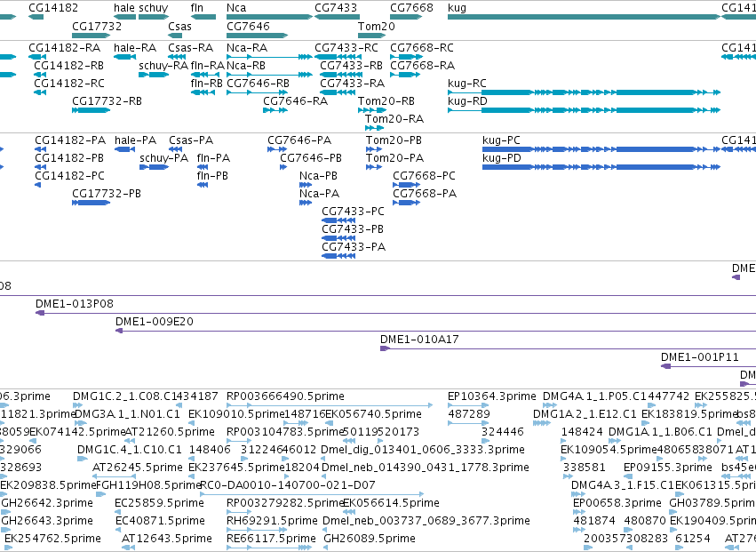Click the Csas-RA transcript label
Viewport: 756px width, 552px height.
click(190, 48)
